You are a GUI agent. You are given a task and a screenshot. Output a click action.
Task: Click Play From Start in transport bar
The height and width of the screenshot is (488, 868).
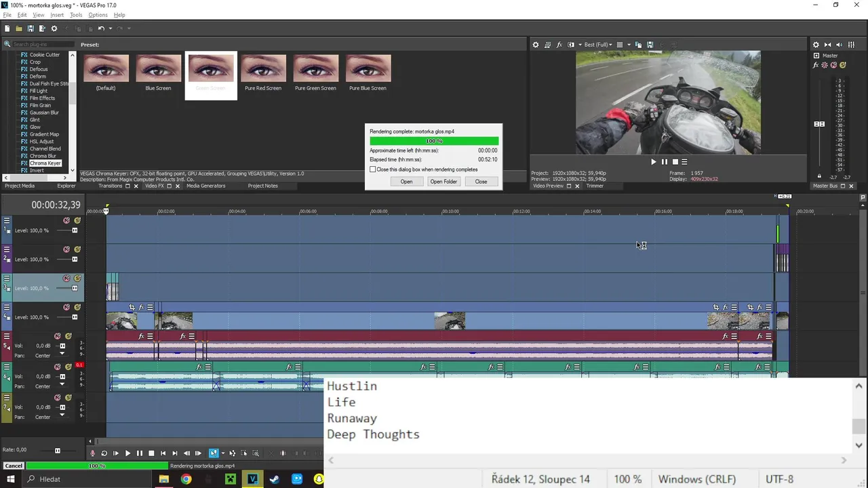(115, 453)
